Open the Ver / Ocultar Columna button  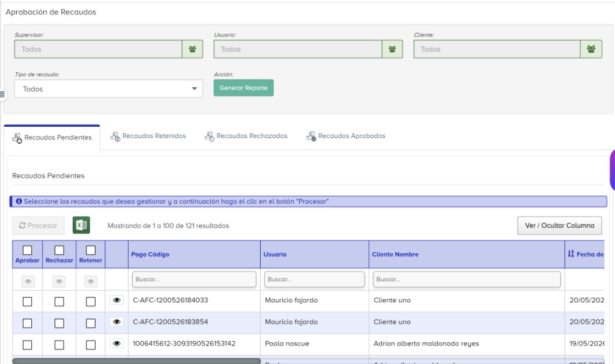559,225
